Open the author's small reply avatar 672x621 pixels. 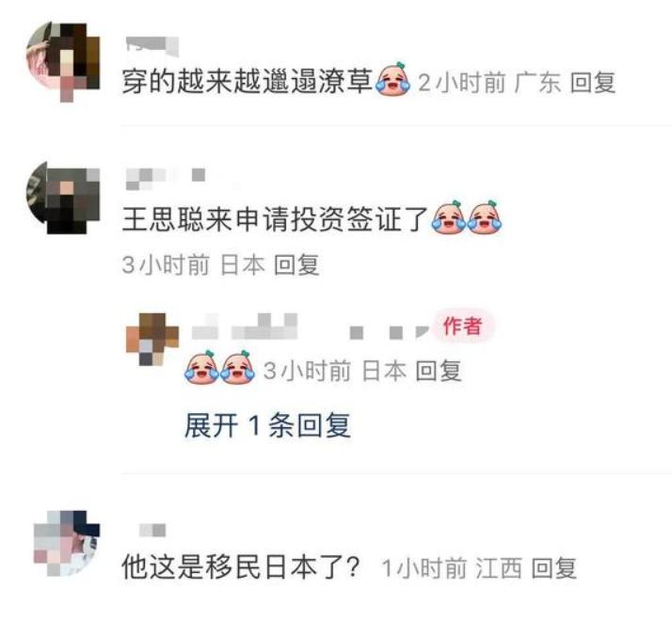click(152, 339)
